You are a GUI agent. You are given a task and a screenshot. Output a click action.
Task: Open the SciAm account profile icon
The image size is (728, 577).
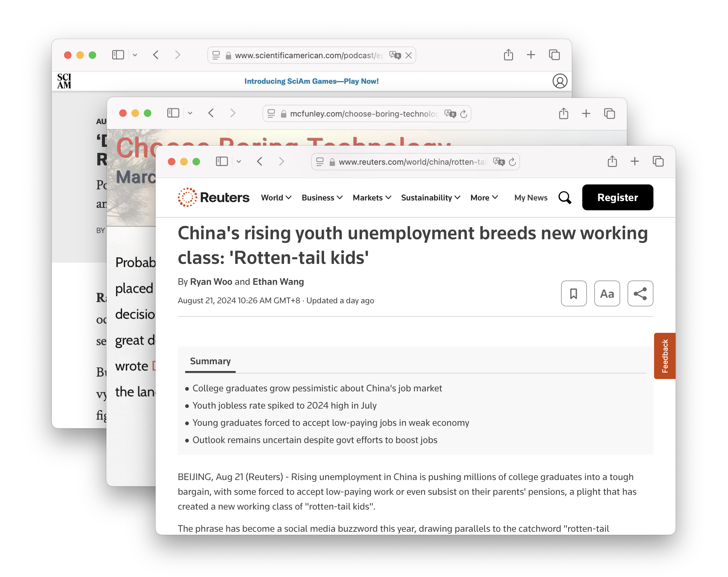click(x=560, y=81)
